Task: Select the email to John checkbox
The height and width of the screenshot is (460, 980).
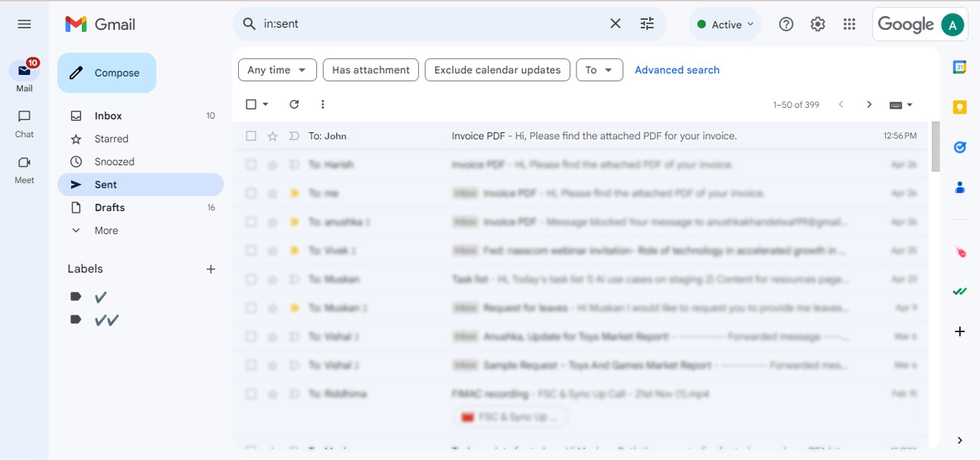Action: coord(251,136)
